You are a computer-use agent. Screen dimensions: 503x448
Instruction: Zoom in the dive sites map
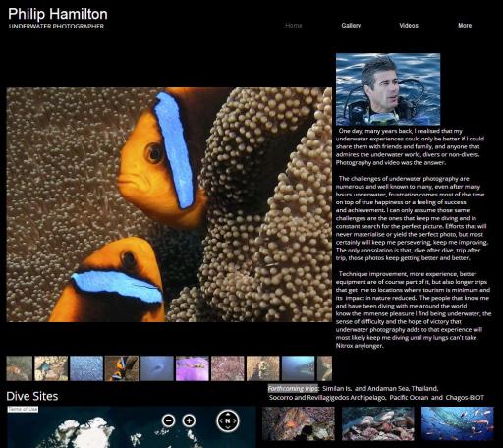(189, 420)
